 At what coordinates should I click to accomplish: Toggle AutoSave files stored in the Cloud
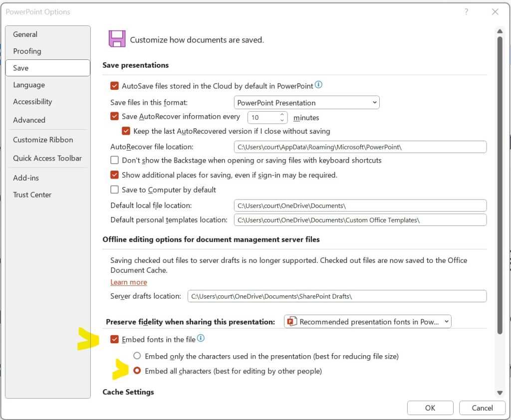pyautogui.click(x=114, y=86)
